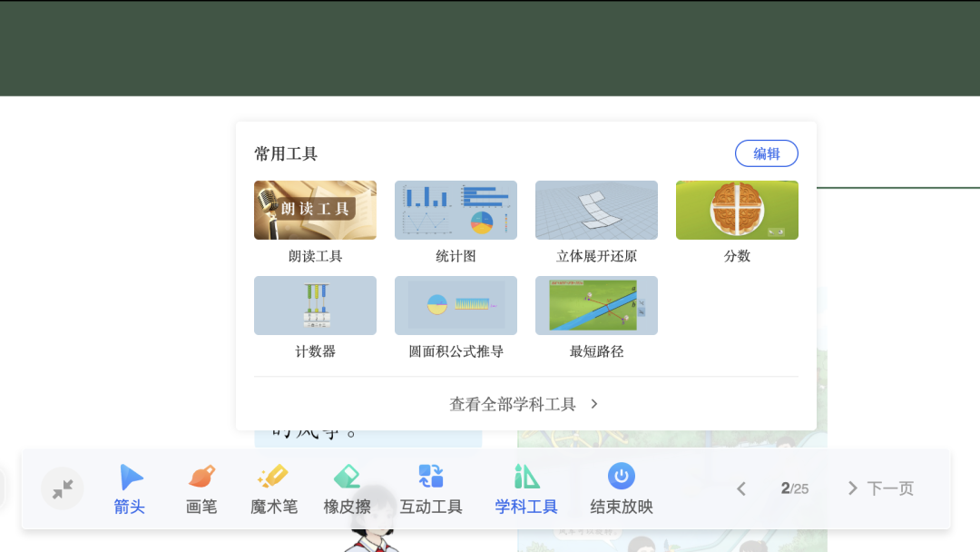This screenshot has width=980, height=552.
Task: Select the 画笔 brush tool
Action: [x=201, y=488]
